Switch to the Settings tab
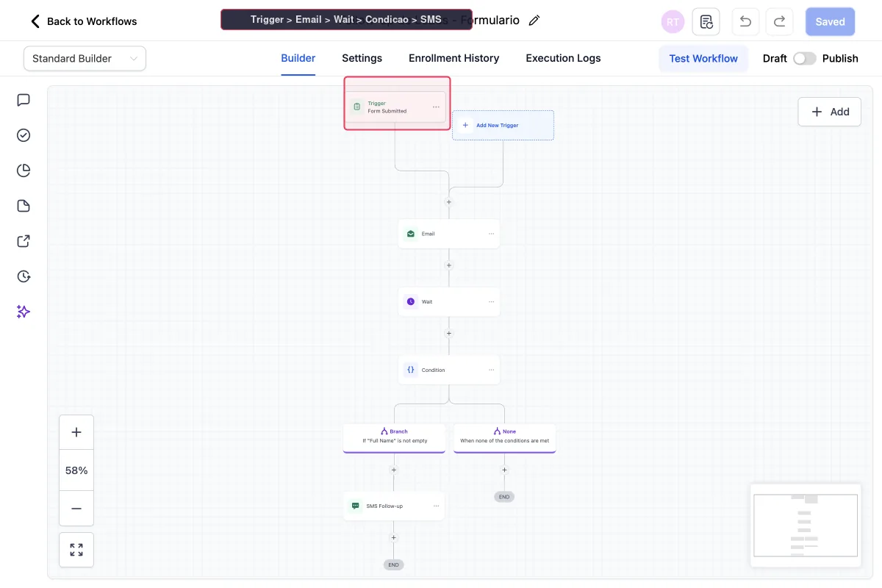The height and width of the screenshot is (588, 882). tap(362, 58)
